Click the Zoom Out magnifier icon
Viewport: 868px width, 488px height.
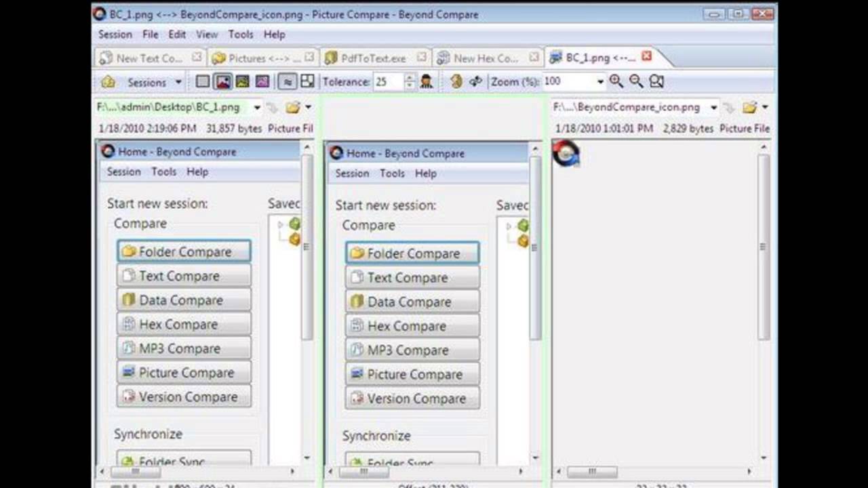[636, 81]
